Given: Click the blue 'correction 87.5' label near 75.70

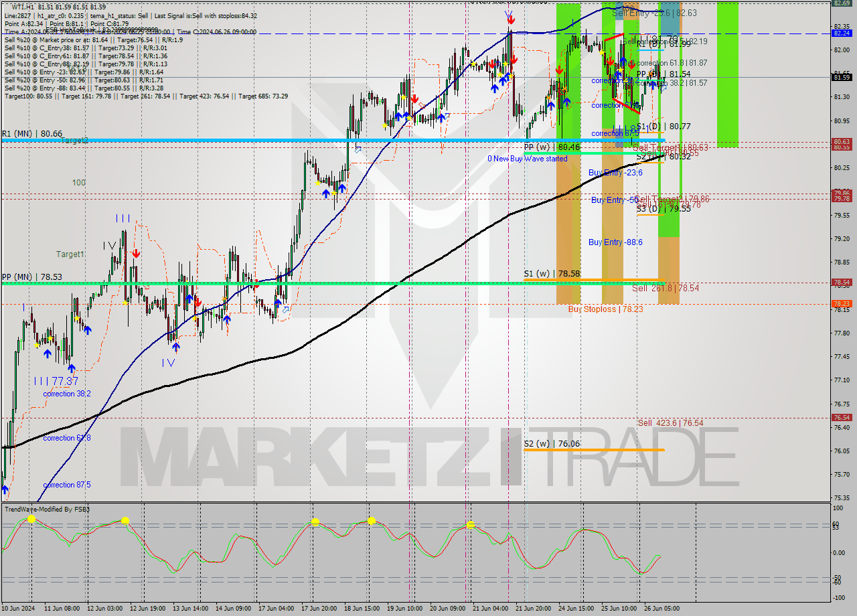Looking at the screenshot, I should coord(68,485).
